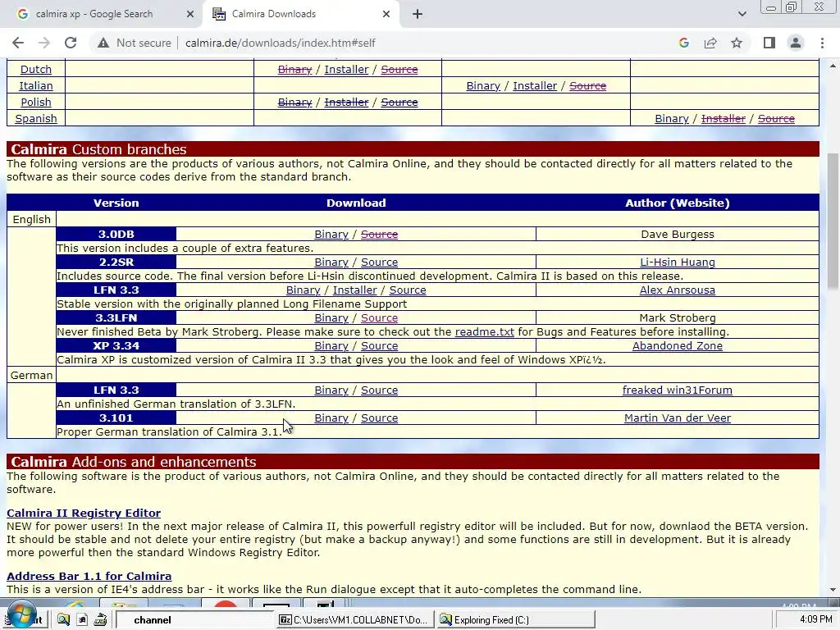Screen dimensions: 840x630
Task: Download the English LFN 3.3 Installer
Action: 354,290
